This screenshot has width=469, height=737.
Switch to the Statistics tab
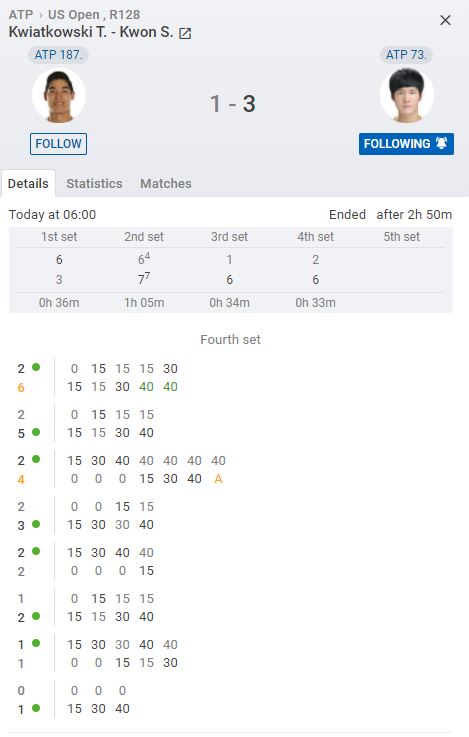coord(94,183)
